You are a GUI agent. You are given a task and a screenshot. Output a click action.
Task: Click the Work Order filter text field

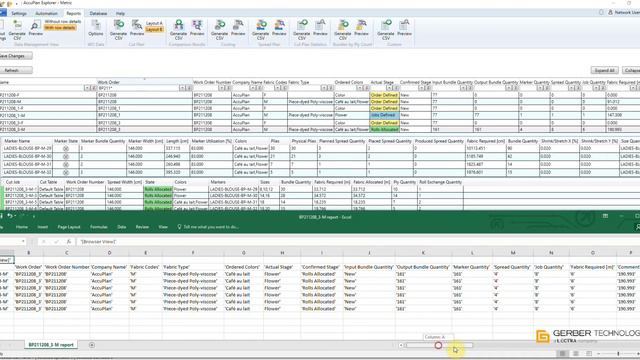(138, 88)
